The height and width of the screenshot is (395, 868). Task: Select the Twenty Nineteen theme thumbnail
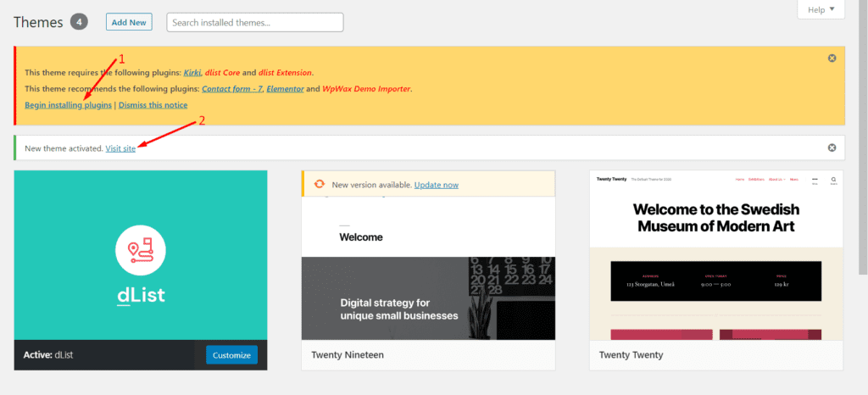(428, 255)
